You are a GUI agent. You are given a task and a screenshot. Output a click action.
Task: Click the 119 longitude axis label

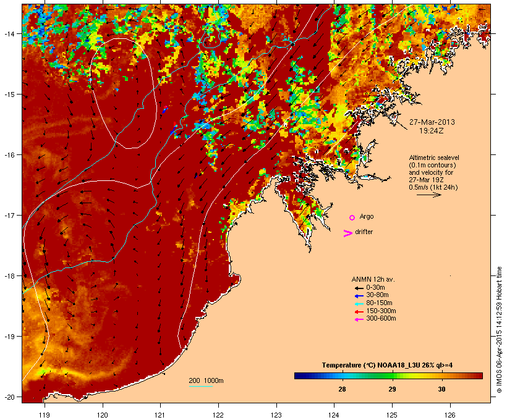click(45, 415)
